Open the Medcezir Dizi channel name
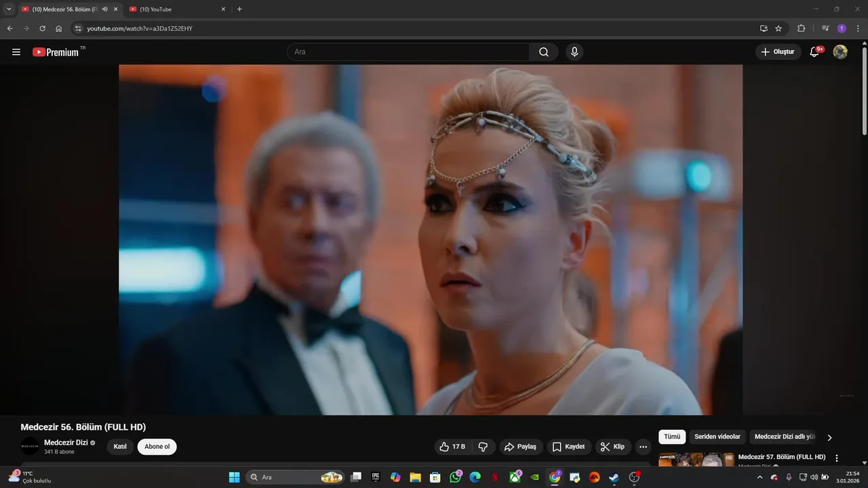Viewport: 868px width, 488px height. click(x=66, y=443)
